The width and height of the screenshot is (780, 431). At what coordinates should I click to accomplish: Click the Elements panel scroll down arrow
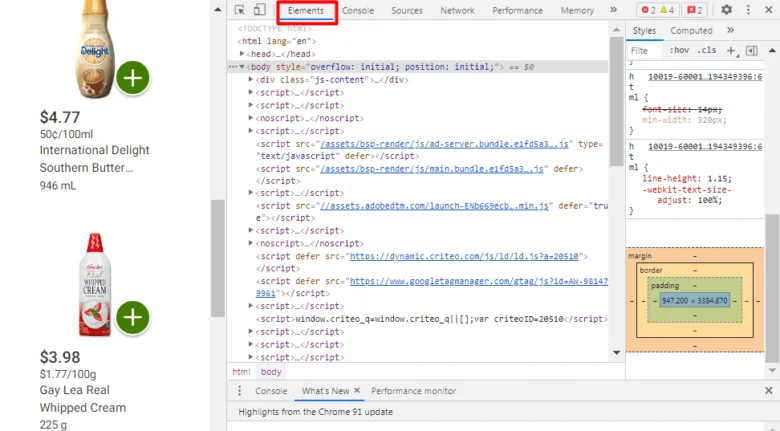point(616,352)
